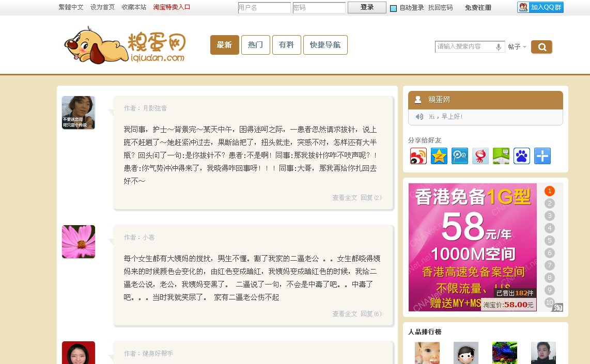Viewport: 590px width, 364px height.
Task: Click the man photo avatar in 人品排行榜
Action: [x=544, y=353]
